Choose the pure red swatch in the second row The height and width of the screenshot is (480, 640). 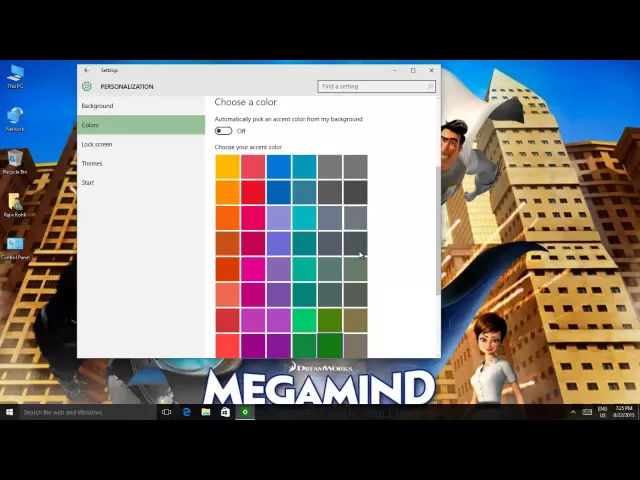pyautogui.click(x=253, y=192)
